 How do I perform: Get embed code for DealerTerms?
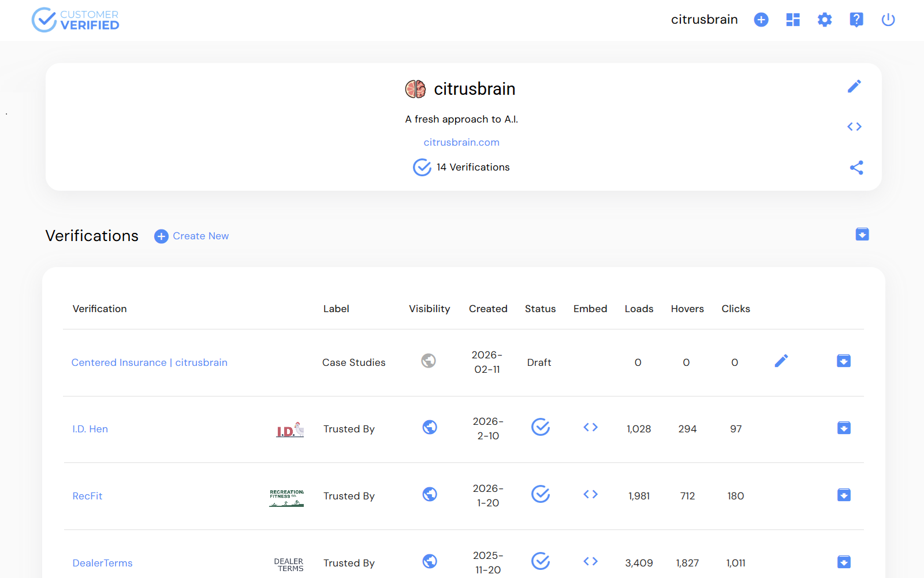click(590, 561)
